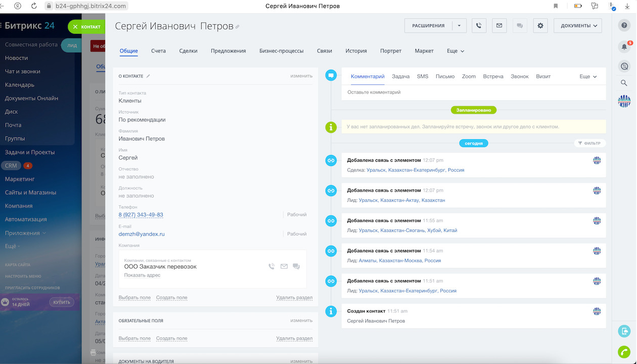Type in the Оставьте комментарий field

[473, 93]
